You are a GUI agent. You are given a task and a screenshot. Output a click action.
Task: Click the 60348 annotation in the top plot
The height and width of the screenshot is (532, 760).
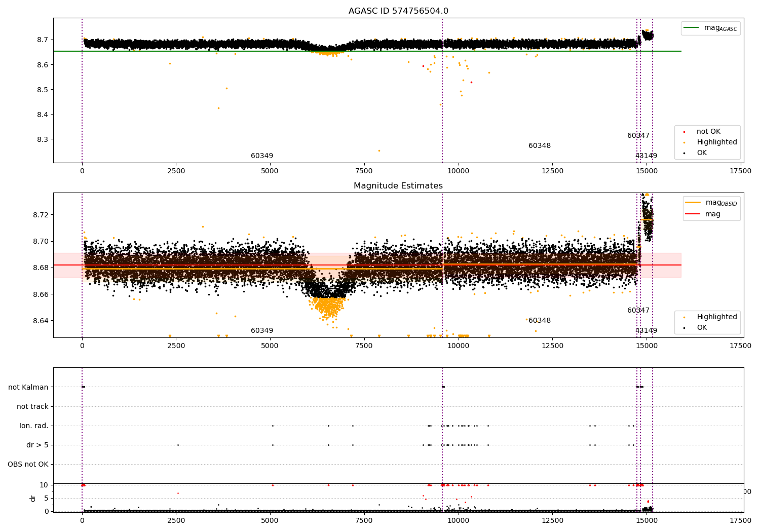[540, 146]
